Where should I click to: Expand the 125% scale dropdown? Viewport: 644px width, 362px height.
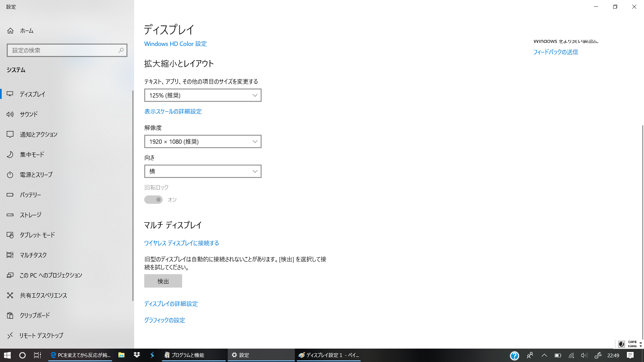click(x=203, y=96)
